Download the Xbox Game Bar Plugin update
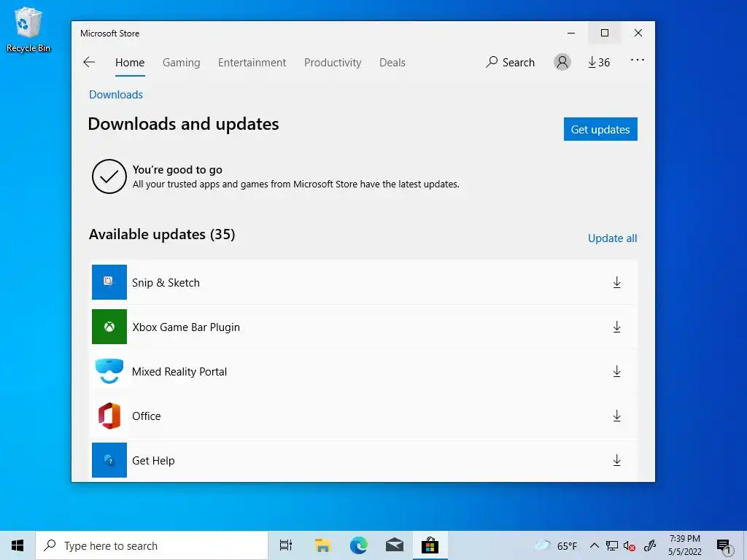The image size is (747, 560). [x=616, y=327]
